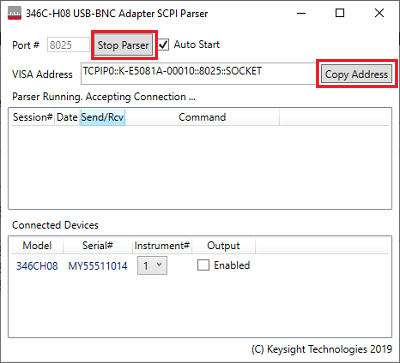
Task: Click the Output column header
Action: (x=223, y=246)
